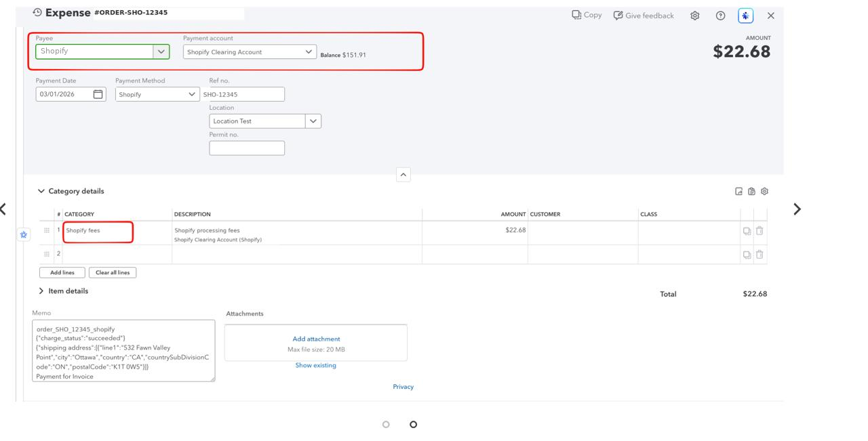Click the sparkle icon beside category line 1
Screen dimensions: 868x441
pyautogui.click(x=24, y=234)
